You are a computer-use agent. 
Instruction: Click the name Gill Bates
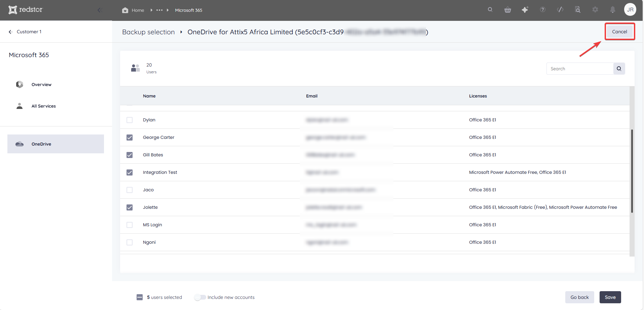coord(153,155)
